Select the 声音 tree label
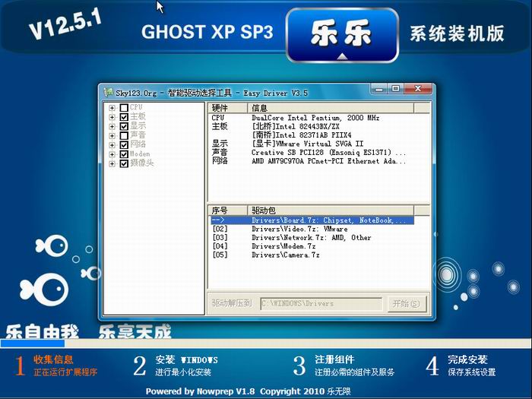Screen dimensions: 532x399 tap(138, 135)
